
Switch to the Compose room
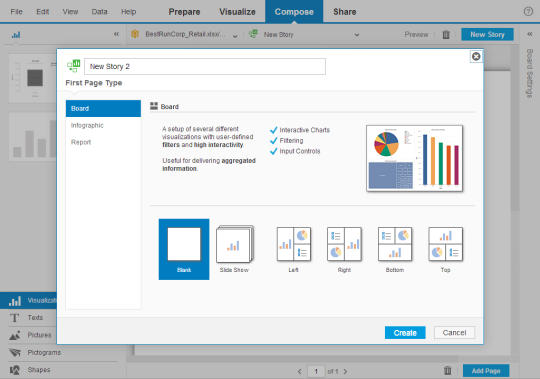(x=294, y=12)
